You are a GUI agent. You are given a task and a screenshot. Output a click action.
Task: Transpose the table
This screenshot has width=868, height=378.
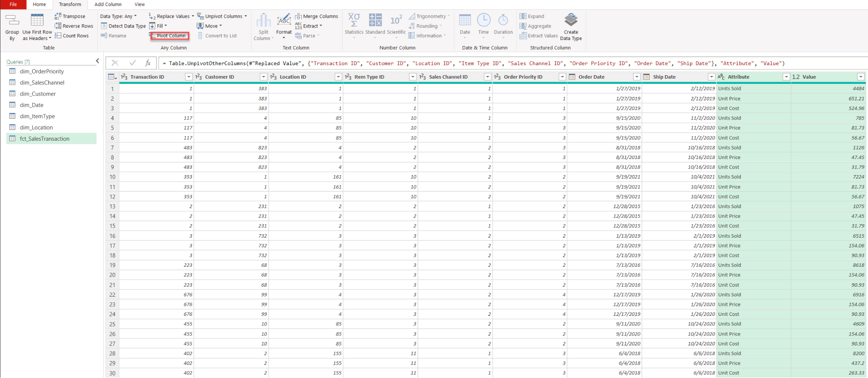[x=70, y=16]
